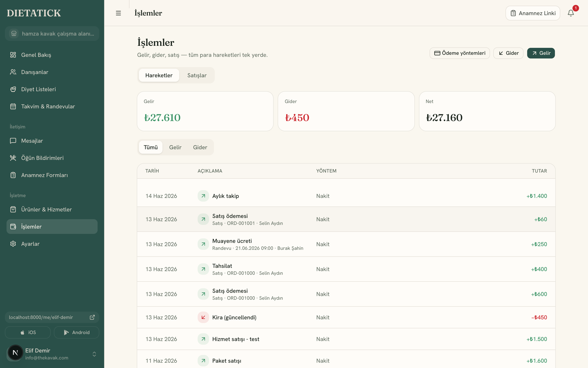The width and height of the screenshot is (588, 368).
Task: Click the income arrow icon for Hizmet satışı - test
Action: point(203,339)
